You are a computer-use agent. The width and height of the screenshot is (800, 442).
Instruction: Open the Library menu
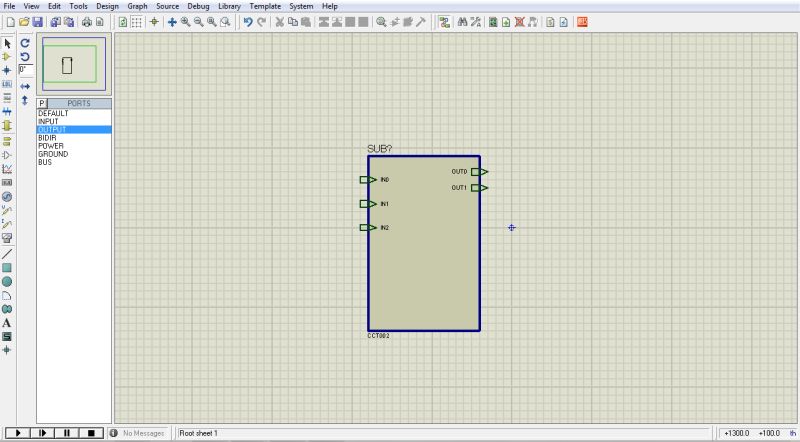(x=229, y=6)
